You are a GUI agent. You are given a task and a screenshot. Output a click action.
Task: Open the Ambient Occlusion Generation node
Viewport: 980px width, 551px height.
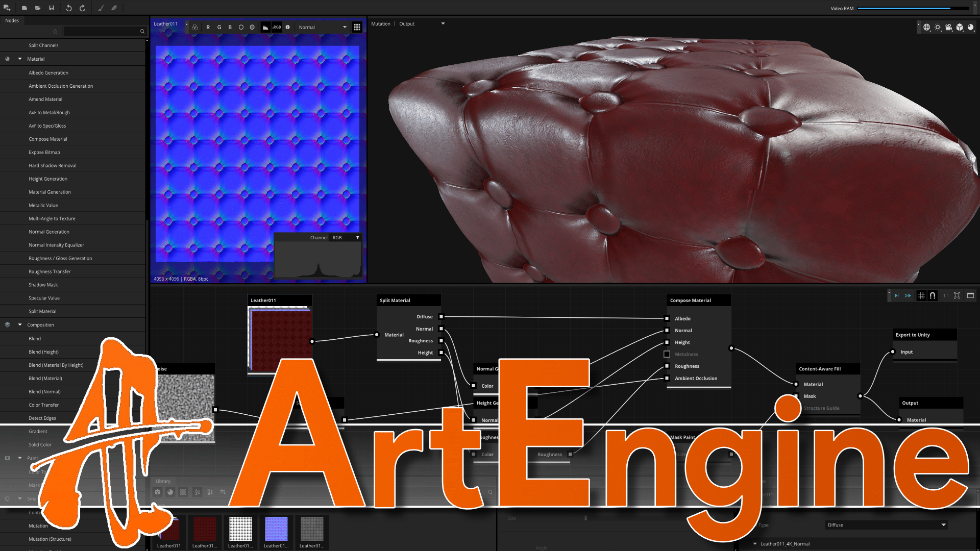[61, 85]
